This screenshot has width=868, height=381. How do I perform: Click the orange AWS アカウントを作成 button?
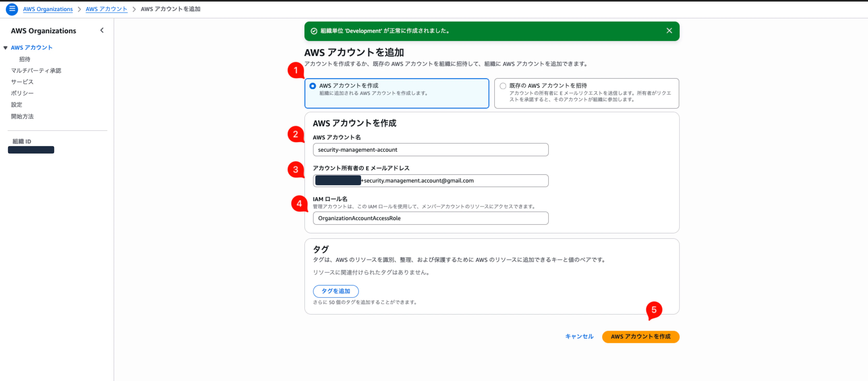[x=641, y=336]
